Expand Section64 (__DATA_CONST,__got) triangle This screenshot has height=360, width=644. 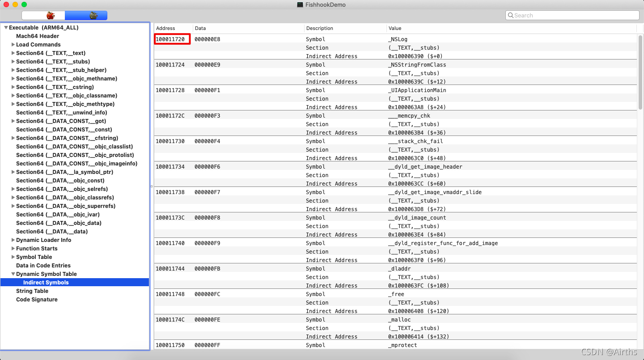click(13, 121)
